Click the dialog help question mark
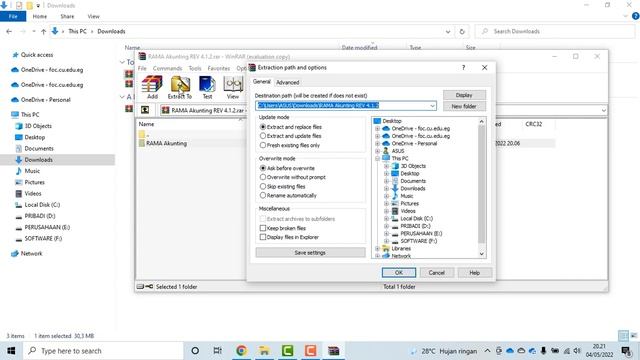The height and width of the screenshot is (360, 640). point(463,68)
